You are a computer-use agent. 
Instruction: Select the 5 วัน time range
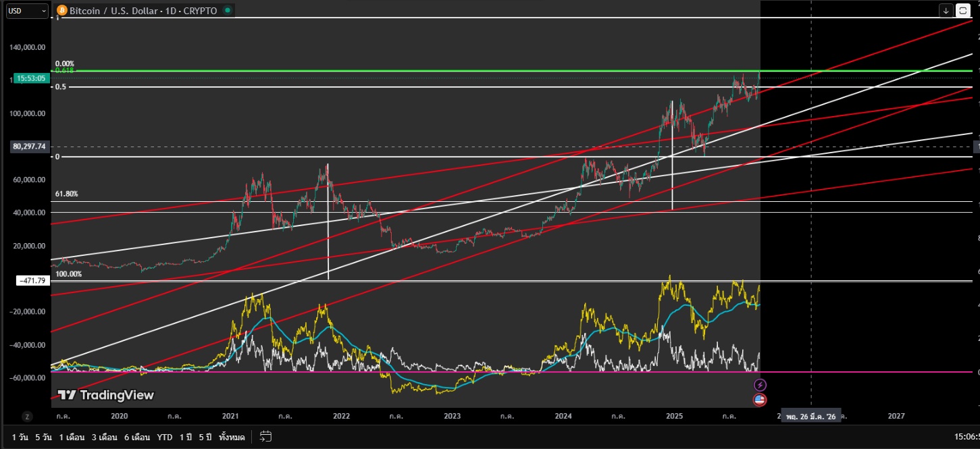click(43, 438)
